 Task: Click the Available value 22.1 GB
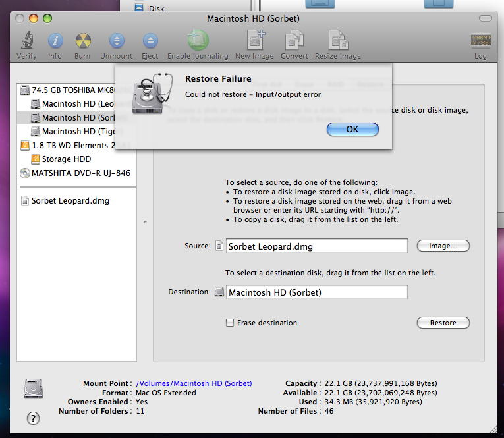point(381,393)
